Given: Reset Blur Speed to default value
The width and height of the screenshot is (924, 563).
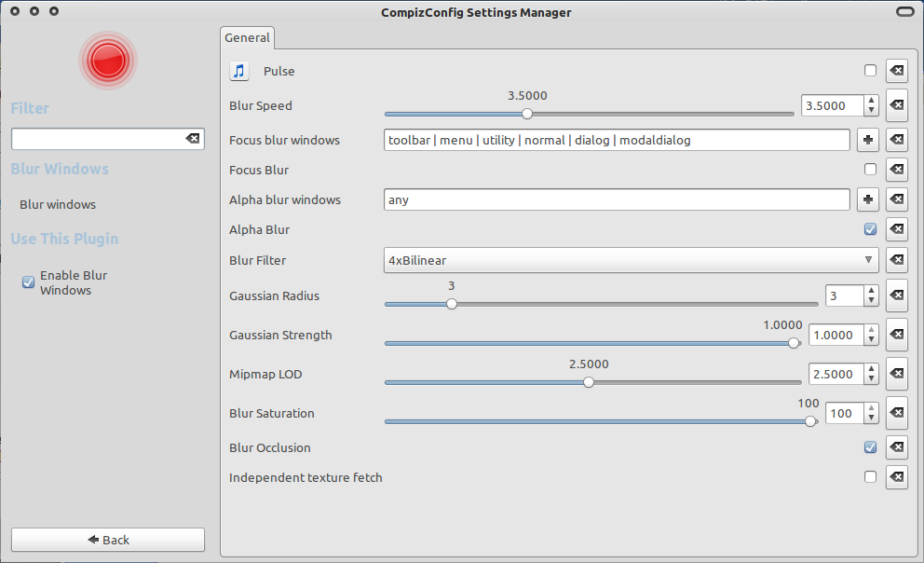Looking at the screenshot, I should [896, 105].
